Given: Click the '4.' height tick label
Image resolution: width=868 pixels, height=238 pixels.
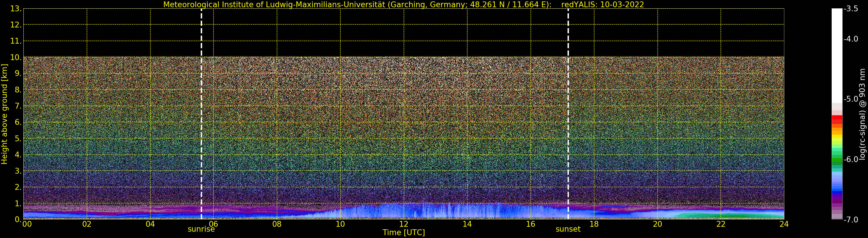Looking at the screenshot, I should 18,155.
